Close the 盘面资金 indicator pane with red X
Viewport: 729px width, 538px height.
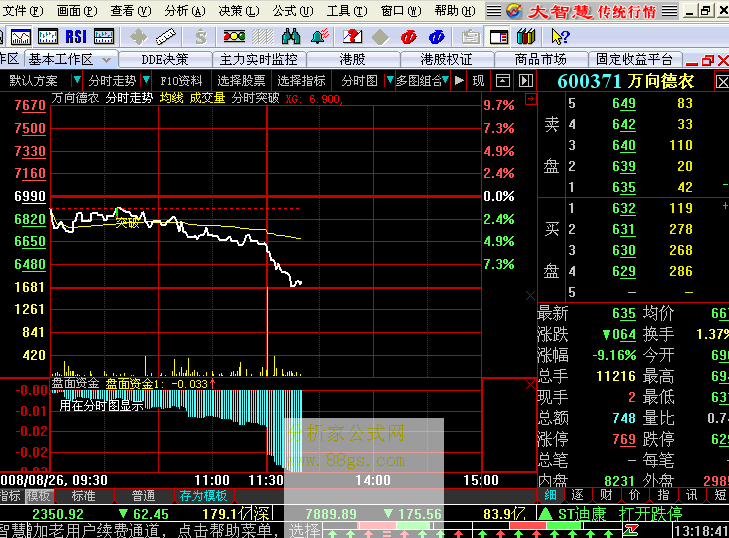pyautogui.click(x=530, y=385)
